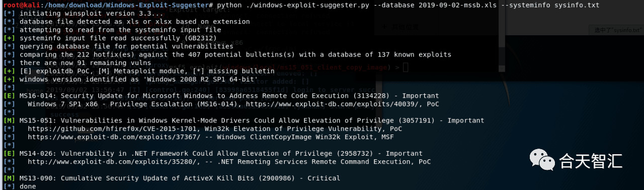Click the terminal cursor block after msf prompt
The image size is (644, 190).
(406, 68)
